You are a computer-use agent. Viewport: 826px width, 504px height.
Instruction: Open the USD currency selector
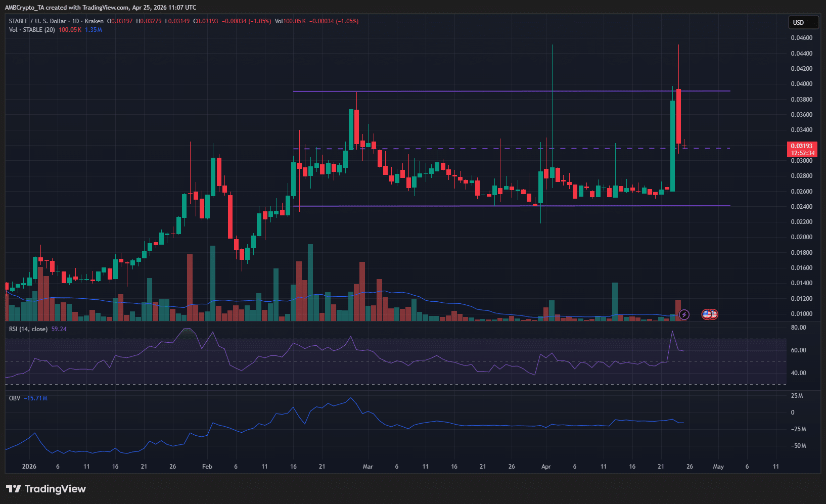coord(803,22)
